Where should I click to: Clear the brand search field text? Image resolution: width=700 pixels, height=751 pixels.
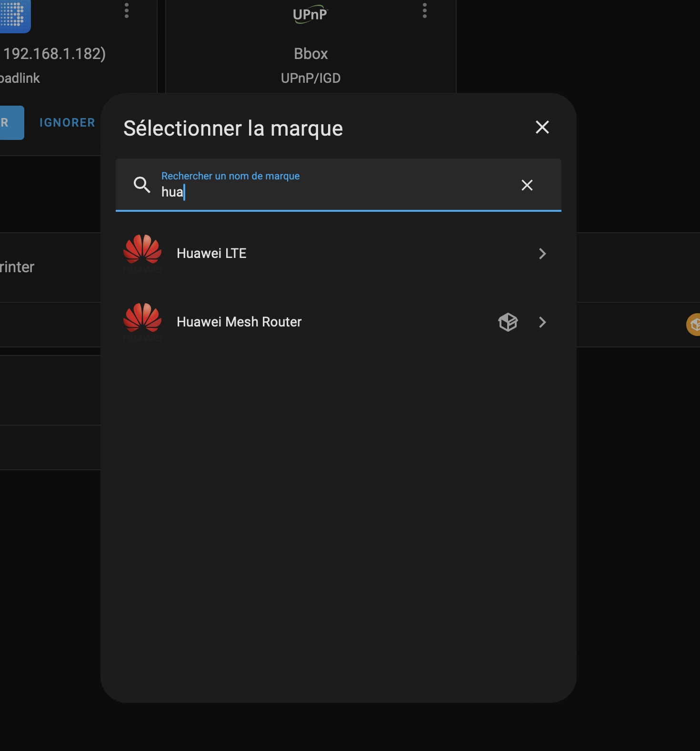pos(527,185)
